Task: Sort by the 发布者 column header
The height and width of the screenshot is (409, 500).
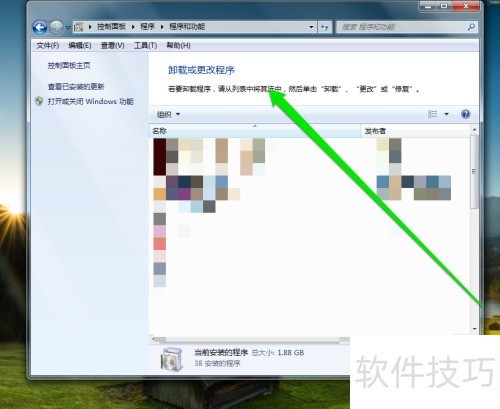Action: (x=416, y=131)
